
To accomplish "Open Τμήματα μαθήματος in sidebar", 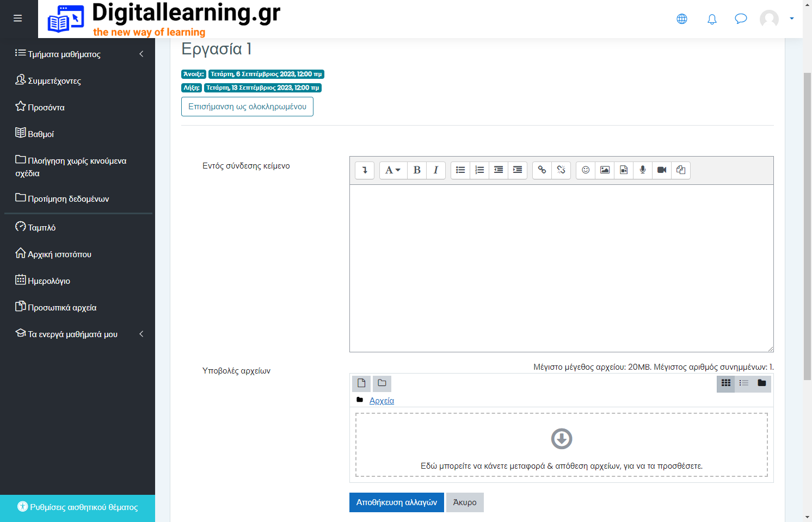I will tap(64, 54).
